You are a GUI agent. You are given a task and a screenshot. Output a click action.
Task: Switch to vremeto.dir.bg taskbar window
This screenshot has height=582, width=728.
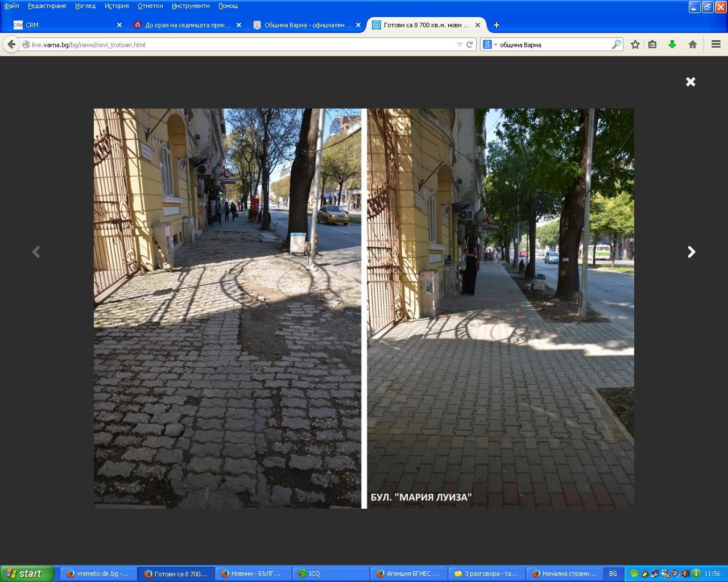click(98, 573)
